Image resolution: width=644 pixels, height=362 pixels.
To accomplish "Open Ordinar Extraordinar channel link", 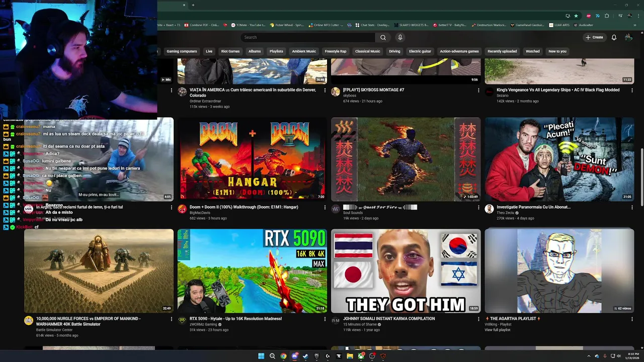I will pyautogui.click(x=205, y=101).
